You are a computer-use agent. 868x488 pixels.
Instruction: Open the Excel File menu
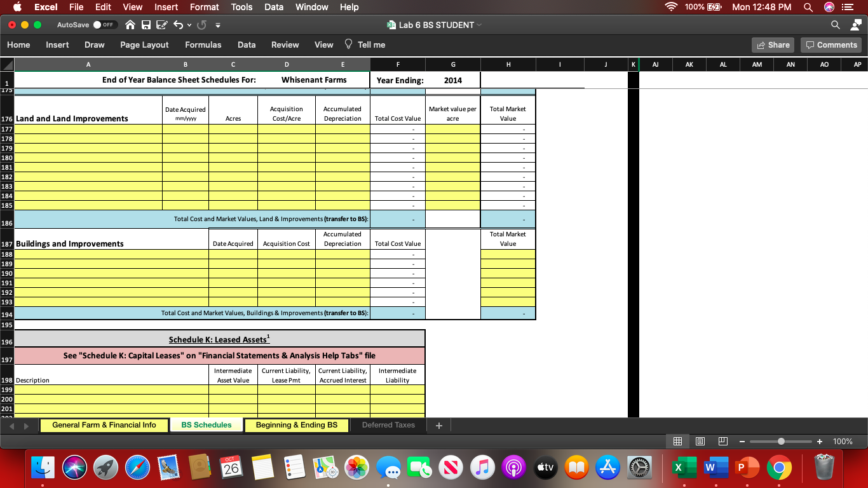tap(76, 7)
